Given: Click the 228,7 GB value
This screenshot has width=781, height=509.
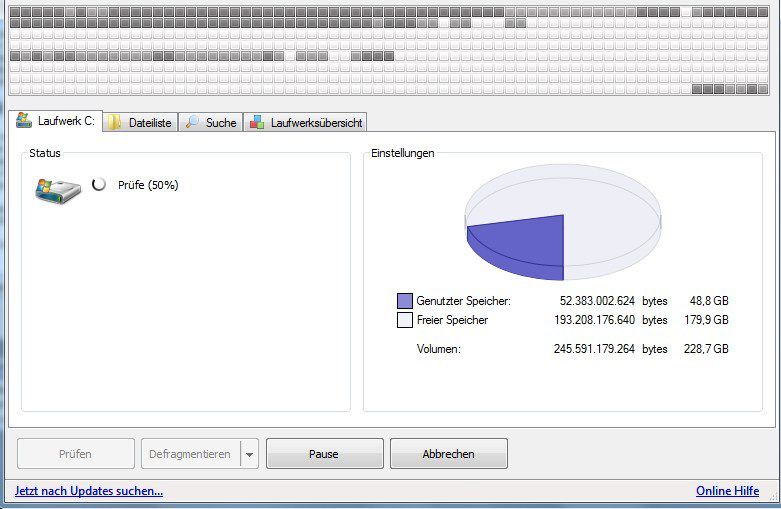Looking at the screenshot, I should 706,349.
